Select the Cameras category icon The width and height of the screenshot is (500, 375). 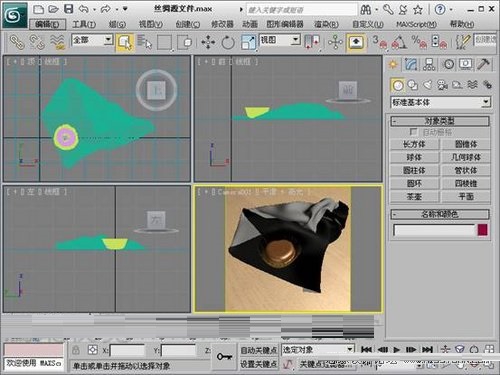tap(442, 85)
